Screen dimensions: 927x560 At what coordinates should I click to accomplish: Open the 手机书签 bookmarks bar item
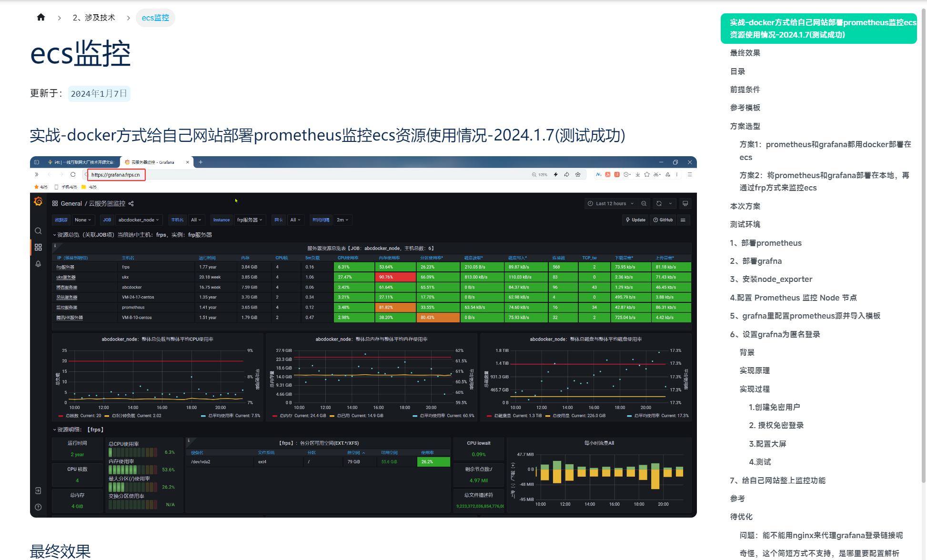66,187
